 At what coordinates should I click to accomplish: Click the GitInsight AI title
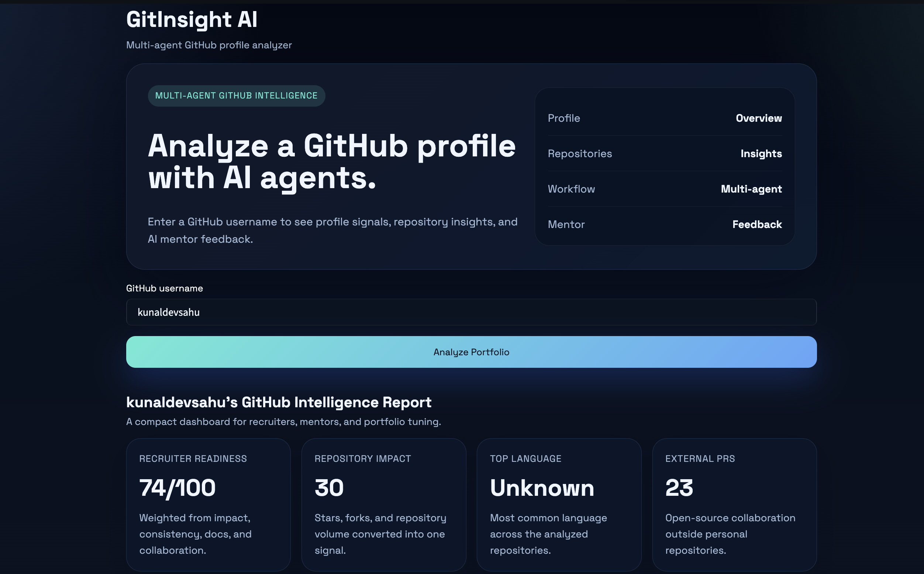(x=192, y=19)
